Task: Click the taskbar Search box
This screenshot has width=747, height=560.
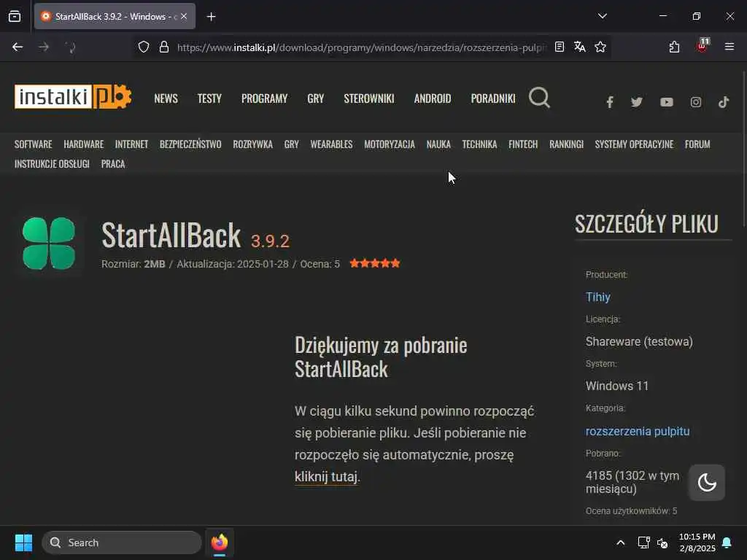Action: point(122,542)
